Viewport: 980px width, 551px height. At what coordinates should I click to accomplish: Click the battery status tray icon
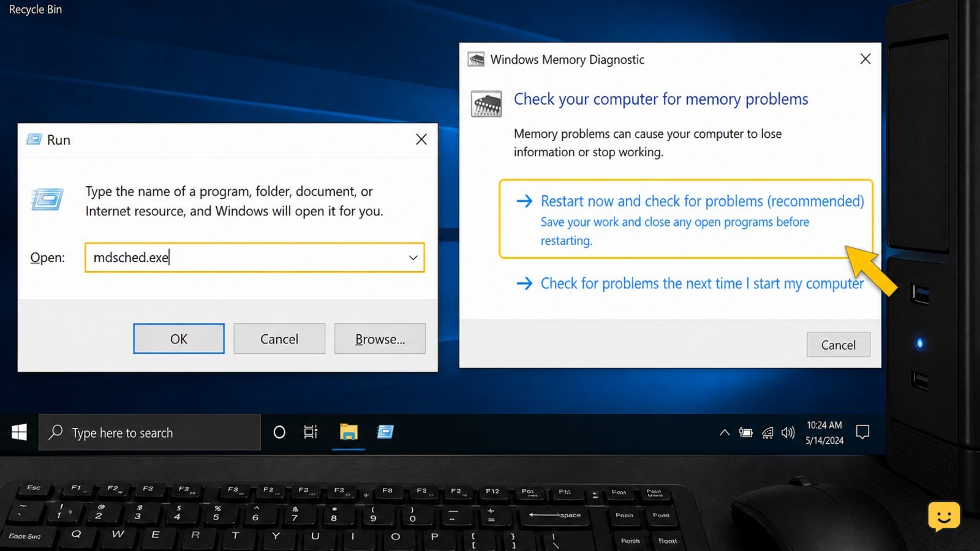point(745,433)
